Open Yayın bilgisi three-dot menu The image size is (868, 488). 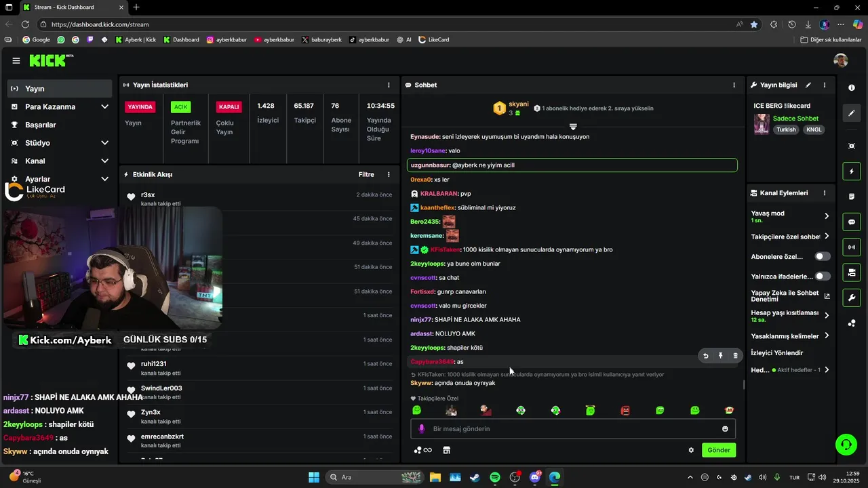pos(825,85)
